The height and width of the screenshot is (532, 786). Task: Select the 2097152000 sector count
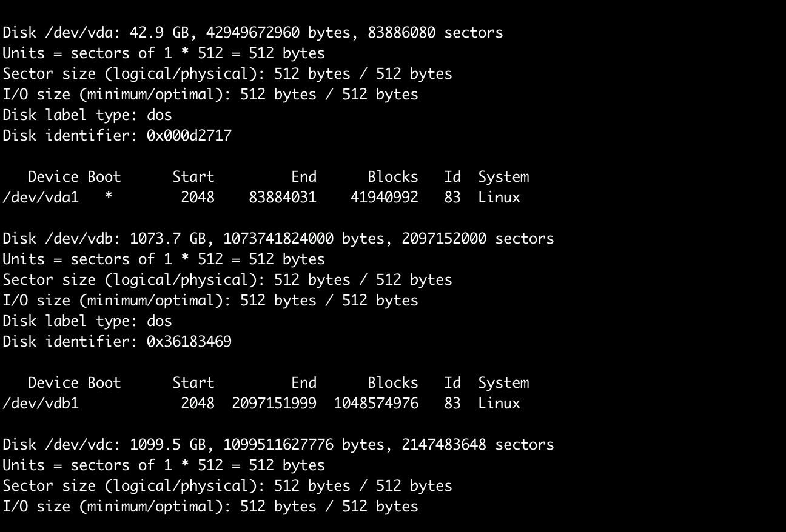coord(444,239)
